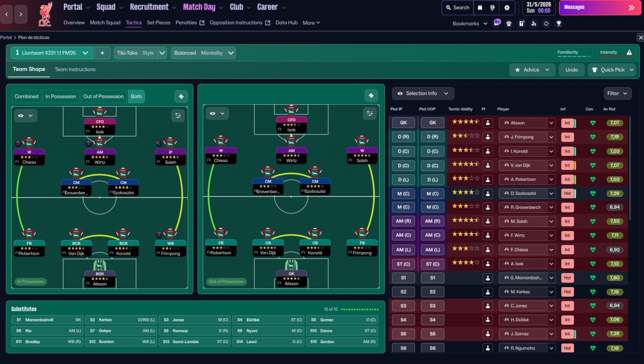Switch to the Set Pieces tab
The image size is (644, 364).
click(158, 23)
